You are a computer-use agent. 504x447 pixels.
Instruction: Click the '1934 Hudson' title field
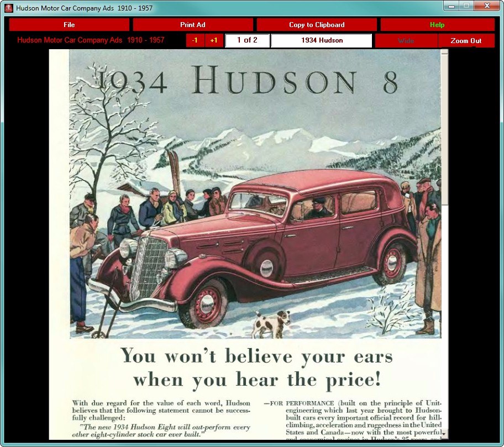tap(322, 40)
